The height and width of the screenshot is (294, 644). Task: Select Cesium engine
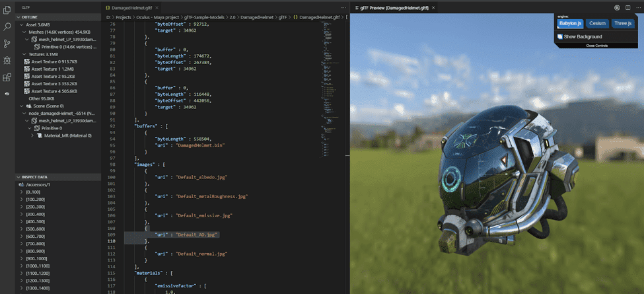pos(597,23)
